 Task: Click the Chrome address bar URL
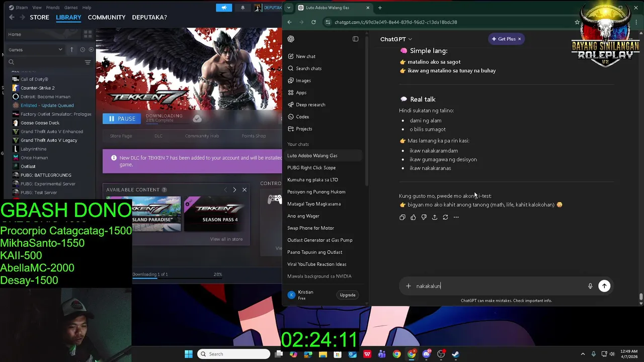tap(396, 22)
